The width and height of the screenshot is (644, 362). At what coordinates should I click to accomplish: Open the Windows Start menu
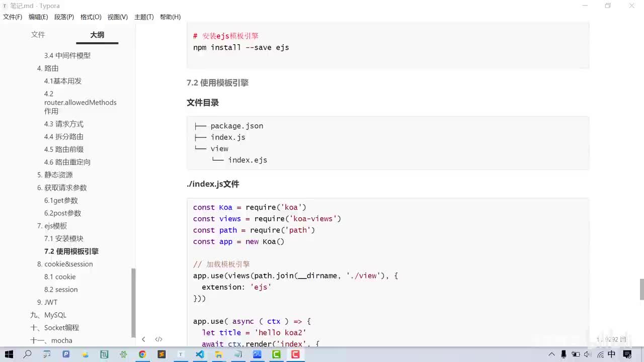pos(9,354)
